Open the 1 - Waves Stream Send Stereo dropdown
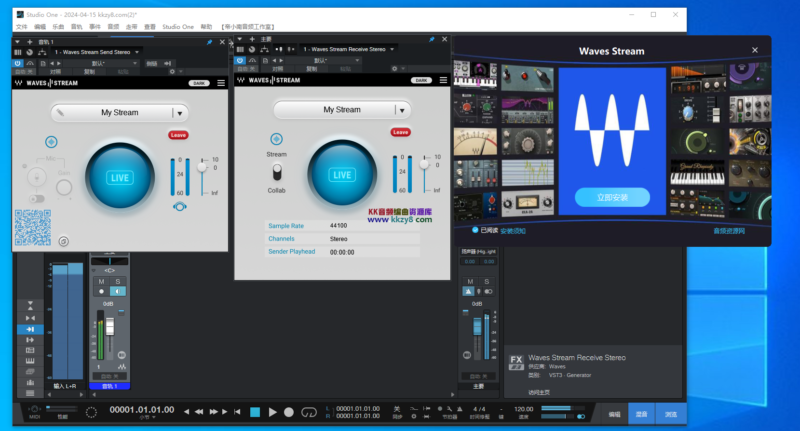Image resolution: width=800 pixels, height=431 pixels. coord(96,52)
